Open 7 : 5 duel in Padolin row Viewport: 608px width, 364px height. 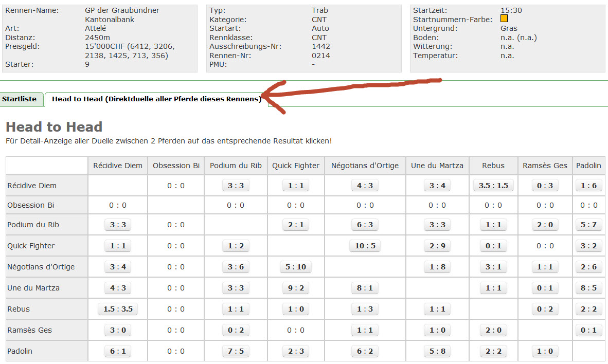(x=236, y=351)
